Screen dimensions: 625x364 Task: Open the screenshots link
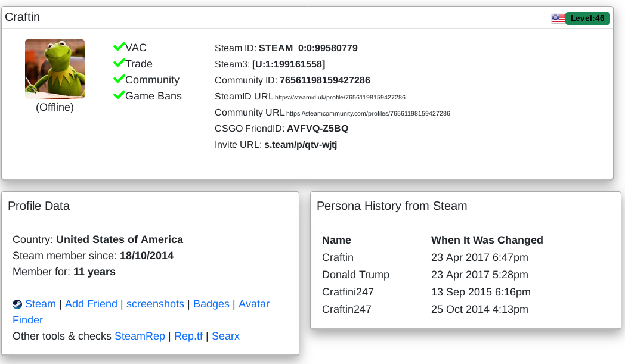155,304
